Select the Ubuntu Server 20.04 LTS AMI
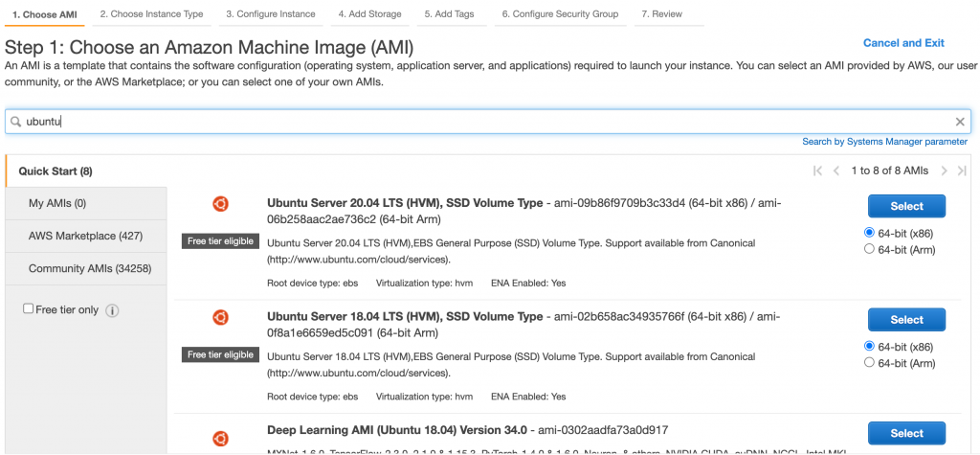Image resolution: width=980 pixels, height=455 pixels. point(906,206)
